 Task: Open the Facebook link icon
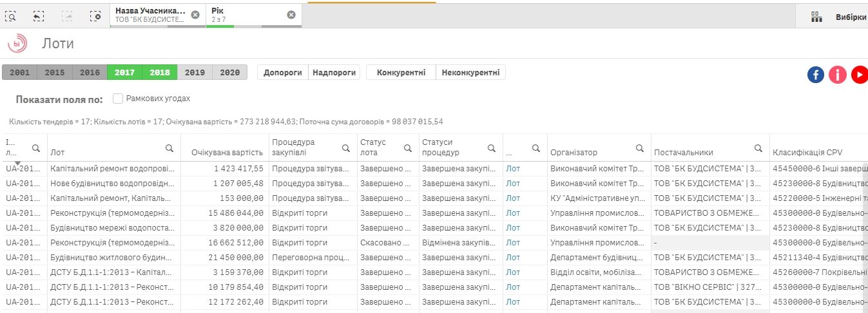pyautogui.click(x=816, y=75)
